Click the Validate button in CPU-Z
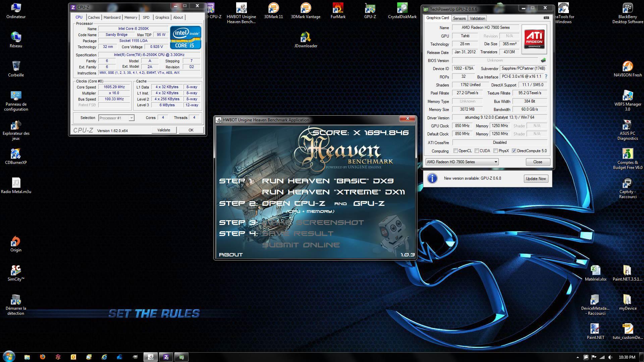The width and height of the screenshot is (644, 362). pyautogui.click(x=164, y=130)
